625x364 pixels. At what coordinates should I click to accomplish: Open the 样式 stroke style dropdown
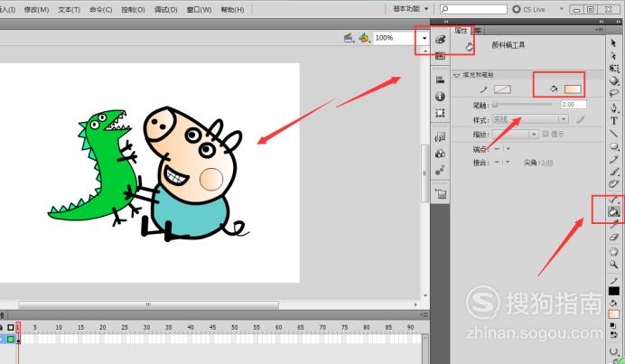pos(530,119)
